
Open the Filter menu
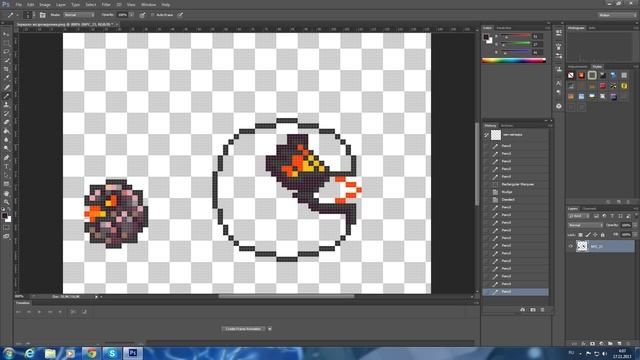point(106,4)
